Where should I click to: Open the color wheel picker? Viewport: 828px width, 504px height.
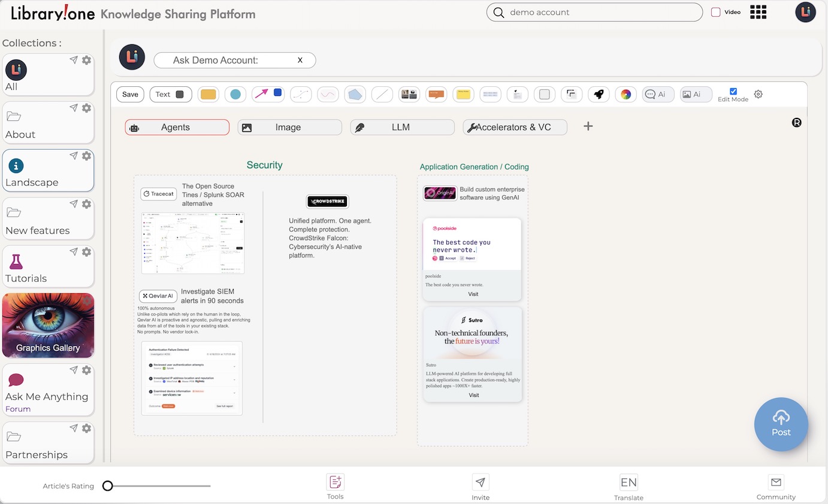(x=625, y=95)
